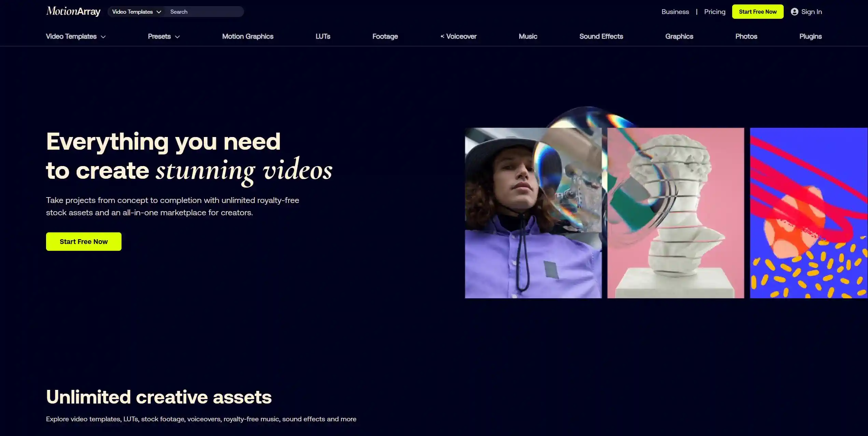Click the Voiceover sparkle icon
This screenshot has width=868, height=436.
click(442, 36)
